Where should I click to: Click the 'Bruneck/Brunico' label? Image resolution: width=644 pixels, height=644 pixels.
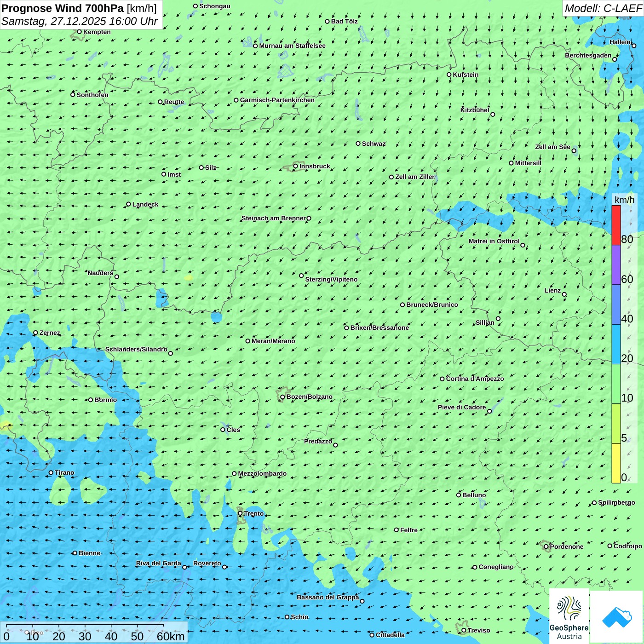pyautogui.click(x=432, y=305)
